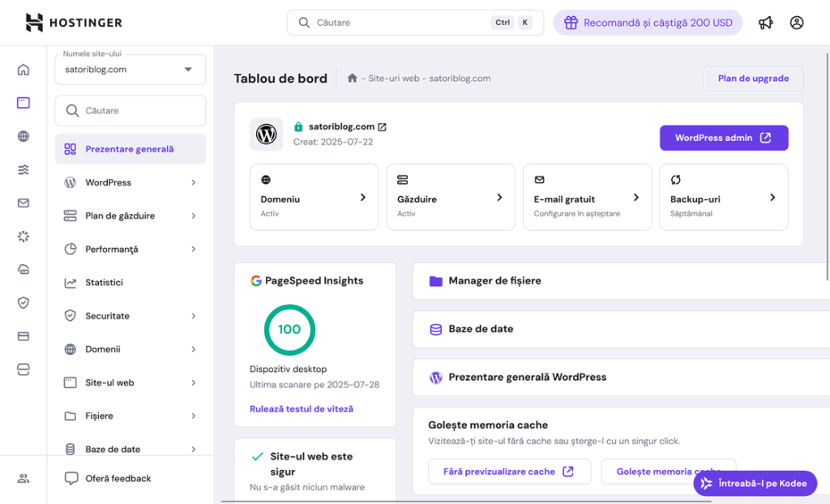Open the Emails envelope rail icon
Viewport: 830px width, 504px height.
(x=24, y=203)
